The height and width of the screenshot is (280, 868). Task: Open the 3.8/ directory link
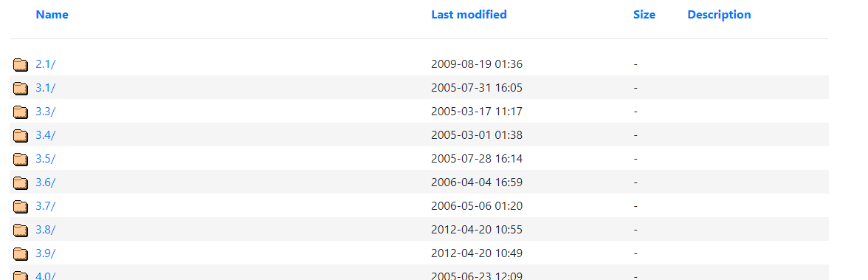pyautogui.click(x=46, y=229)
